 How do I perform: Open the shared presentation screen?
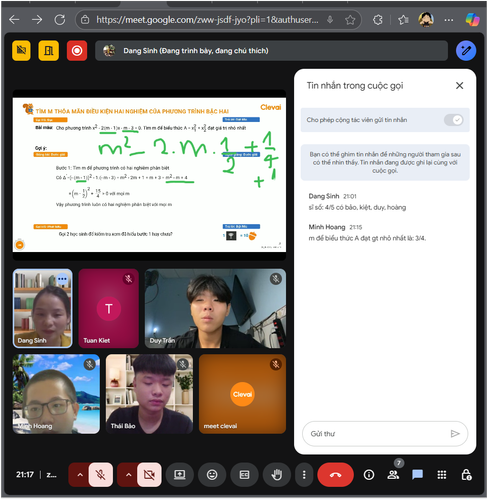pyautogui.click(x=149, y=175)
